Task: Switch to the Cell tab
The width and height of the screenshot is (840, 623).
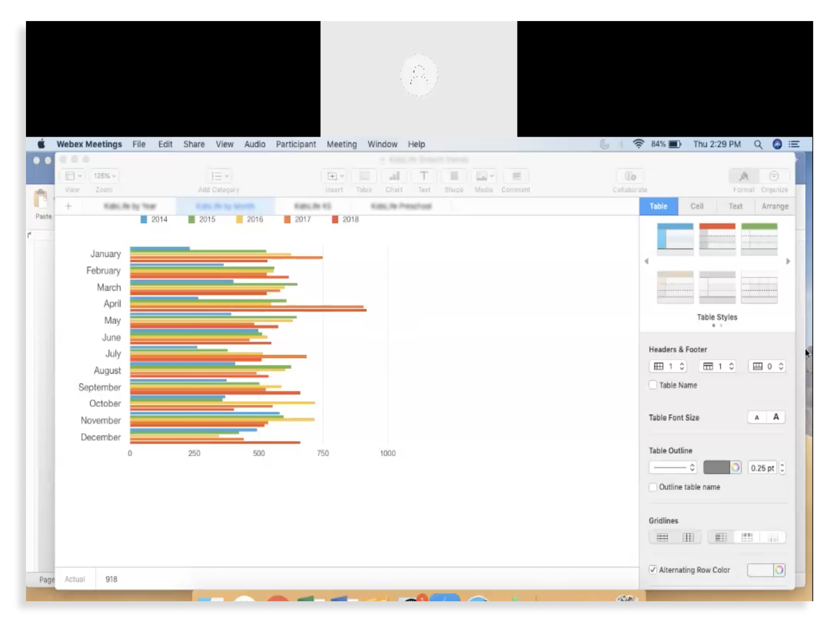Action: (x=697, y=206)
